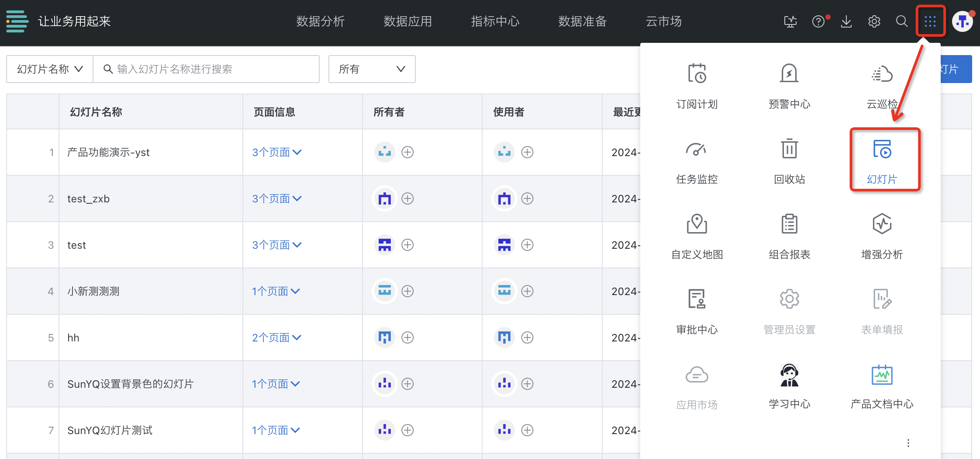Open the 幻灯片 slideshow icon
This screenshot has width=980, height=459.
click(882, 149)
